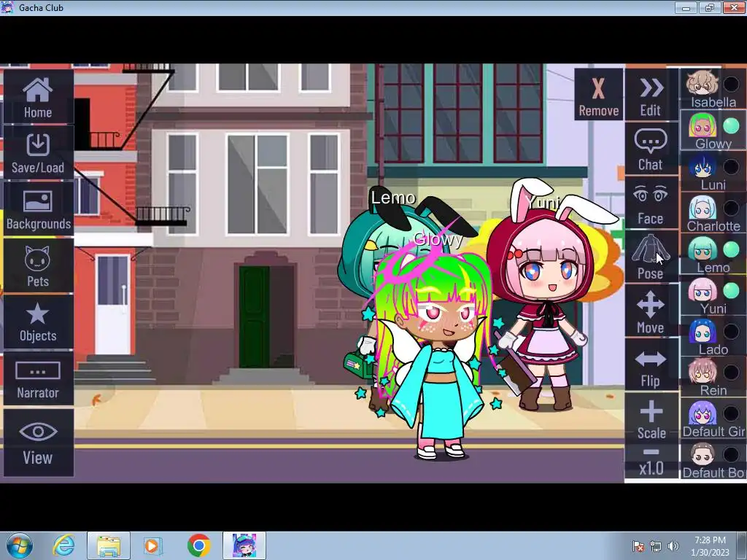Screen dimensions: 747x560
Task: Toggle Rein's visibility dot
Action: pos(731,373)
